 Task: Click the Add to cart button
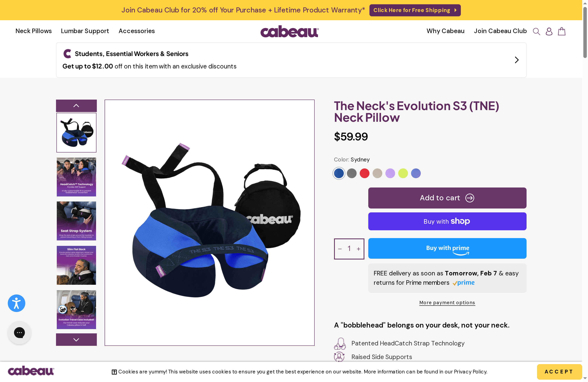point(447,198)
